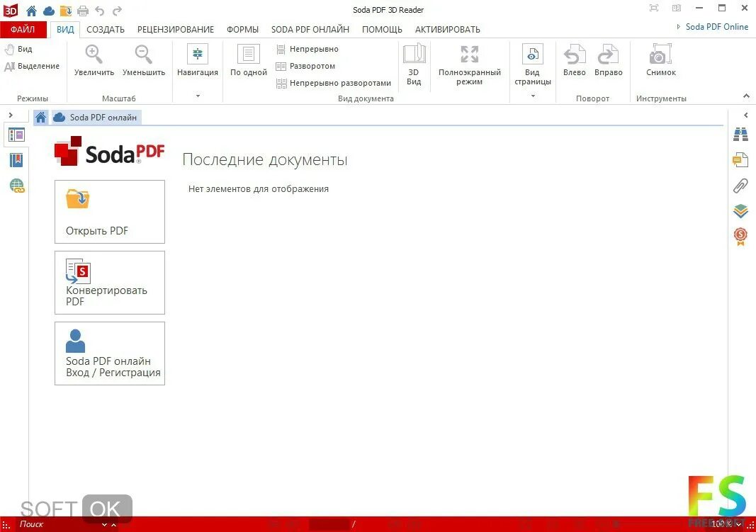
Task: Open the signatures ribbon badge panel
Action: [x=740, y=236]
